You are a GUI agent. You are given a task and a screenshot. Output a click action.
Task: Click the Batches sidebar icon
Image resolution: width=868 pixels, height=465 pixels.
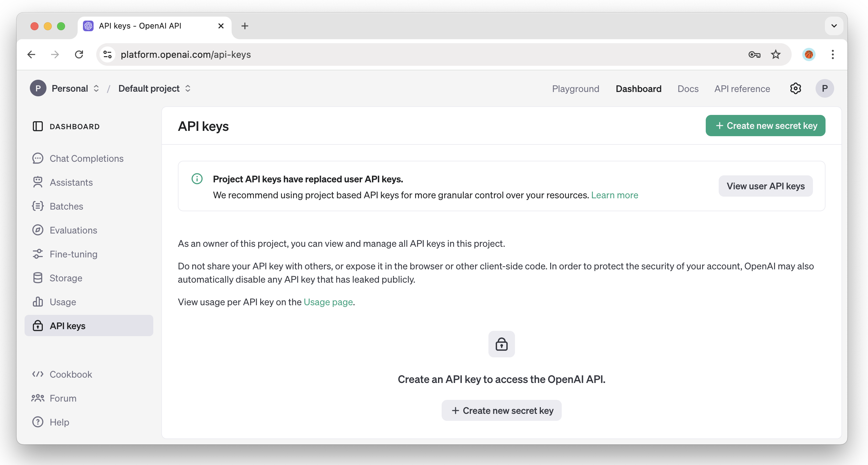[x=37, y=206]
